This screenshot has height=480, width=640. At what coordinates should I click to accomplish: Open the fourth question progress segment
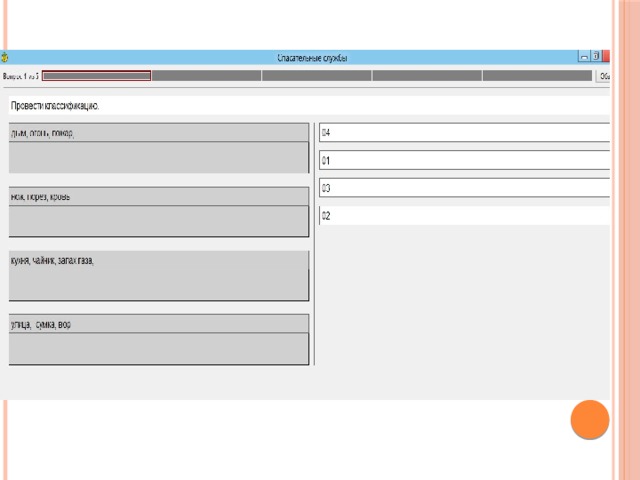[x=426, y=76]
